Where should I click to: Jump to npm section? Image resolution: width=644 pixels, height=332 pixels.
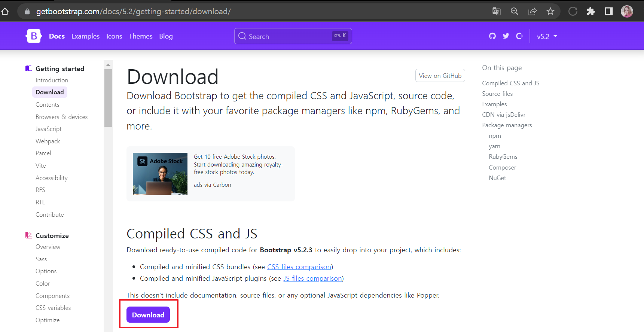(x=495, y=135)
